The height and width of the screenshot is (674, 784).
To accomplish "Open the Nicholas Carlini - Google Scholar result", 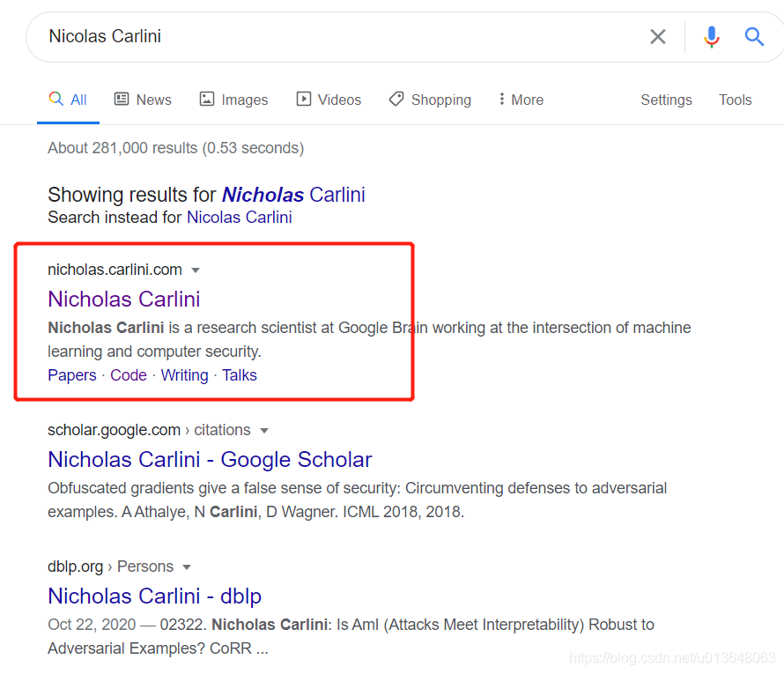I will pyautogui.click(x=210, y=460).
